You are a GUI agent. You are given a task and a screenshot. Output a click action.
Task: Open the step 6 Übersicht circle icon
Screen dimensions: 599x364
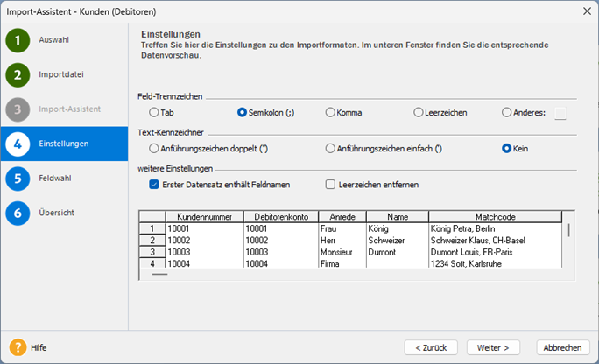18,213
